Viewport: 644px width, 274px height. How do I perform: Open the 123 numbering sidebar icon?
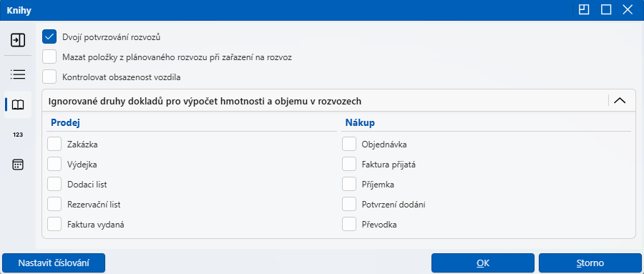(18, 134)
